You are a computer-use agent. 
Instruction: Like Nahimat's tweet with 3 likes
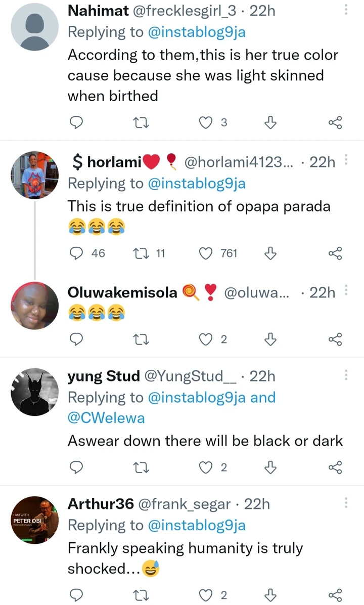[x=206, y=122]
